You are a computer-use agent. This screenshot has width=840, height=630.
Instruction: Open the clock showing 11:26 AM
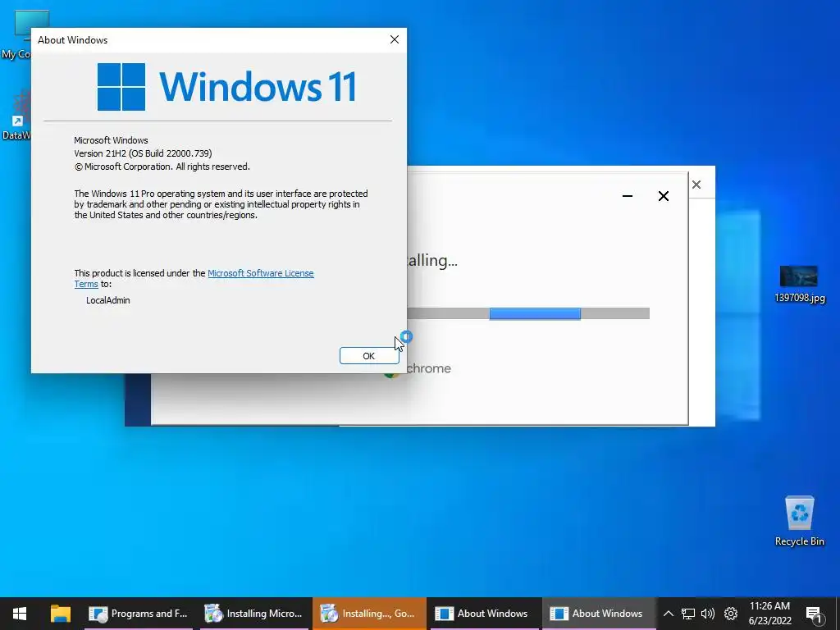tap(769, 614)
